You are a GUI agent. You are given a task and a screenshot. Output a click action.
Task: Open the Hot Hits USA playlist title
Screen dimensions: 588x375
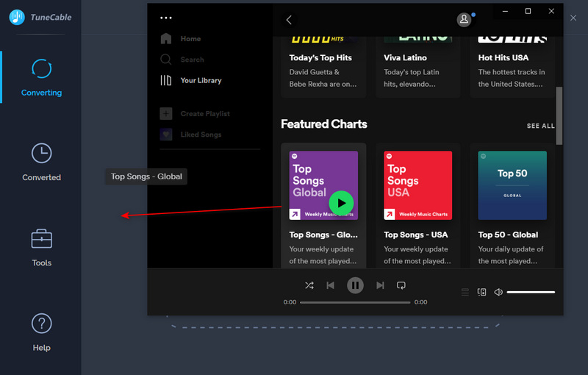[x=503, y=58]
